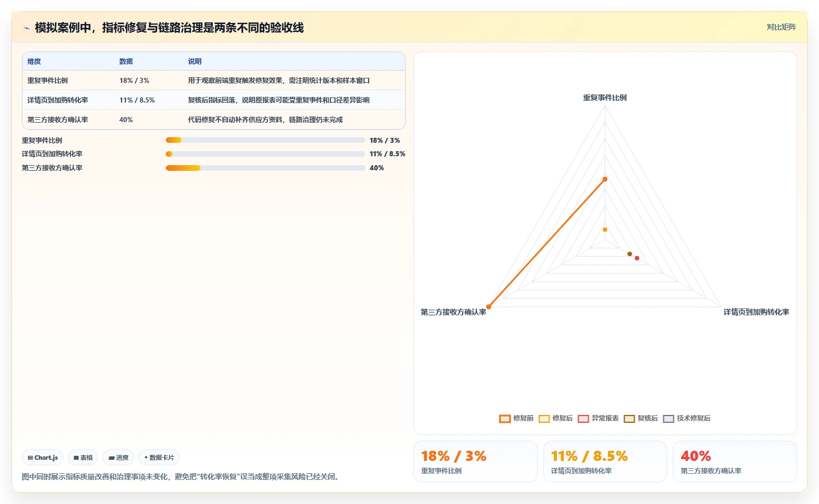This screenshot has height=504, width=819.
Task: Select the 数据卡片 chip
Action: pyautogui.click(x=159, y=458)
